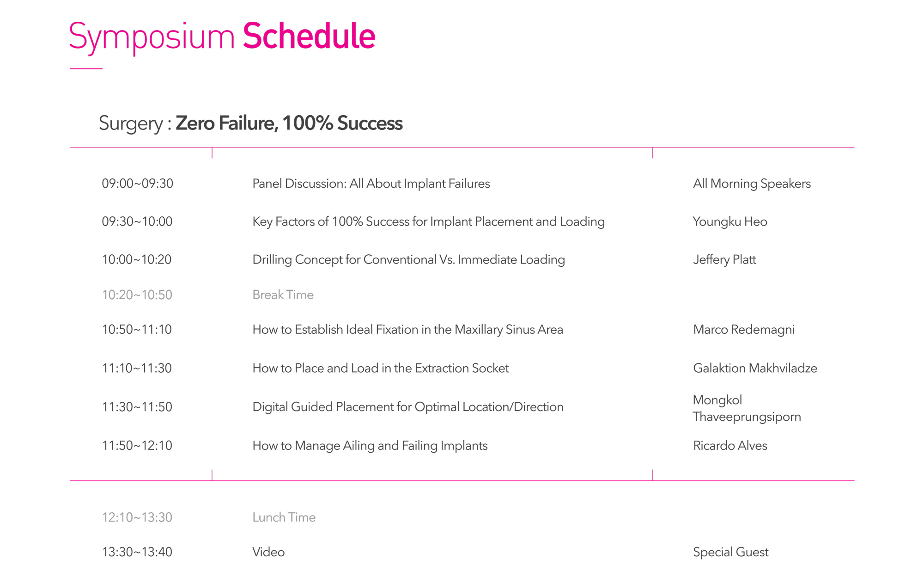Click the Break Time entry
This screenshot has height=584, width=924.
coord(283,295)
